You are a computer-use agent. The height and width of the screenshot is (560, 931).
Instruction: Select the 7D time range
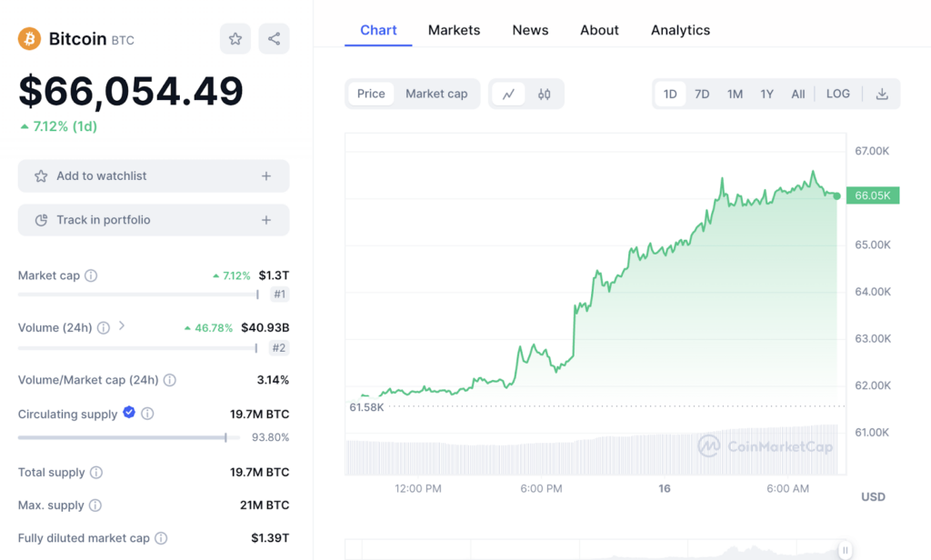pos(702,94)
